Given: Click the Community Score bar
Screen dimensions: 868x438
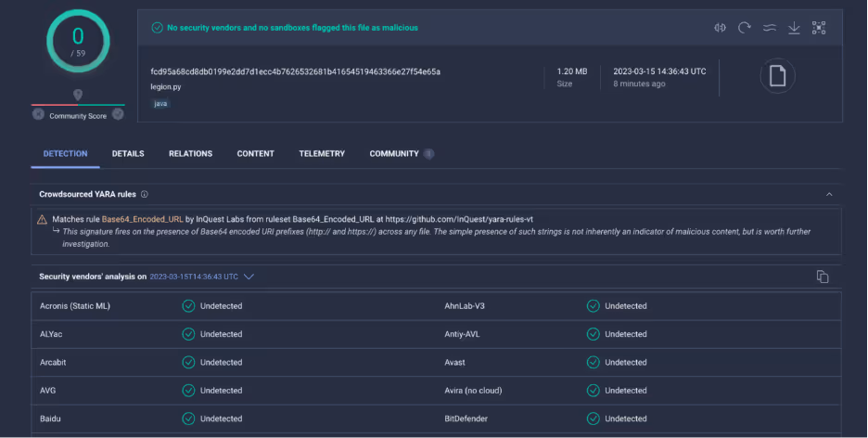Looking at the screenshot, I should 78,105.
